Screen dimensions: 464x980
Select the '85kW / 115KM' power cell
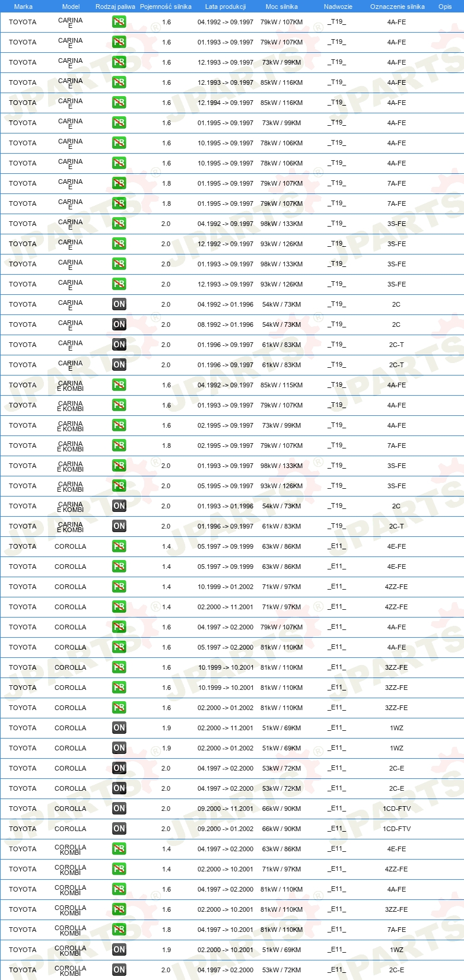(x=282, y=385)
